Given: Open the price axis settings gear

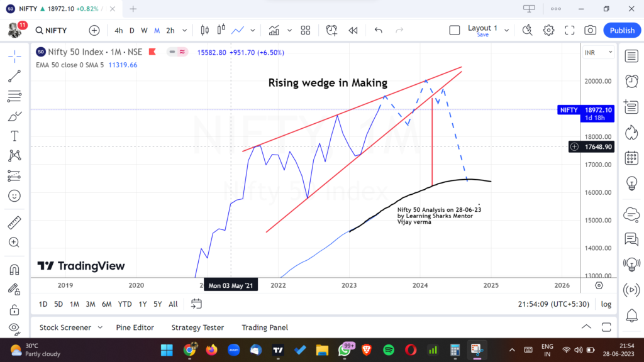Looking at the screenshot, I should click(599, 285).
